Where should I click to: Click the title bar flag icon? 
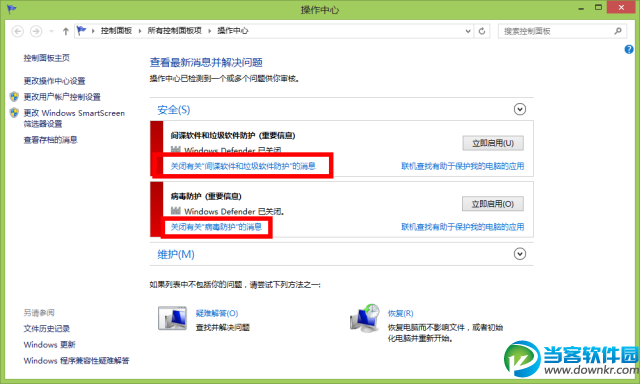11,9
